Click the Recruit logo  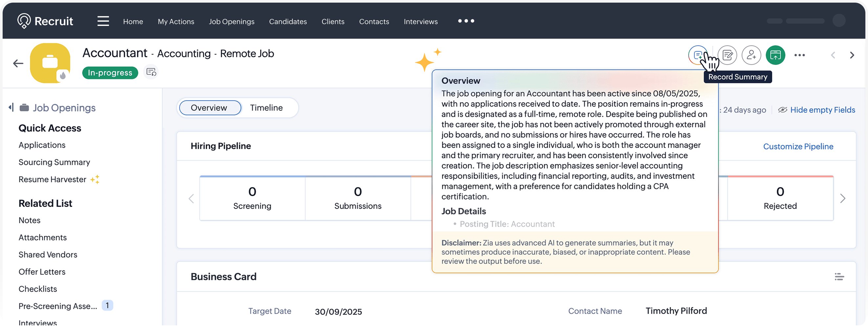point(45,21)
